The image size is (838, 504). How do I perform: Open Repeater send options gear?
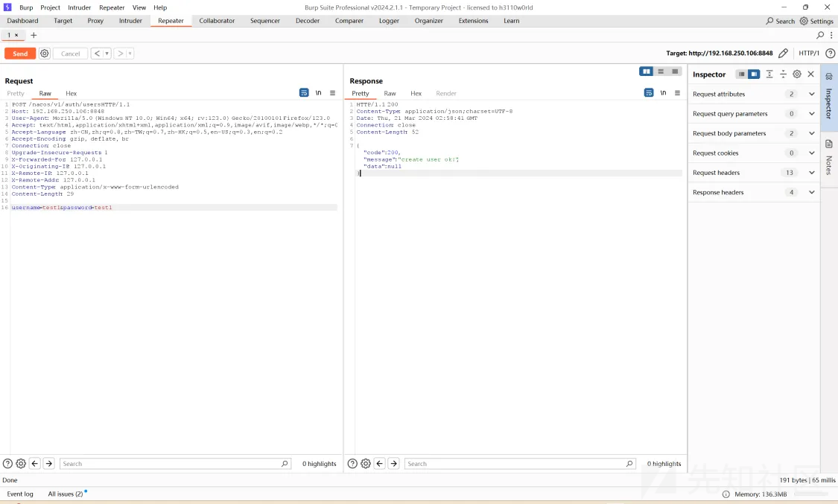point(45,54)
